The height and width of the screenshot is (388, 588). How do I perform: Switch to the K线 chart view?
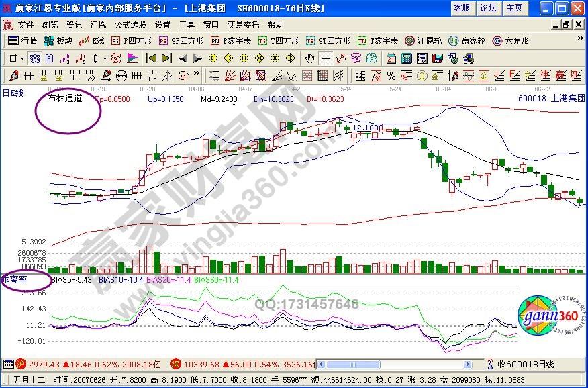click(x=92, y=41)
